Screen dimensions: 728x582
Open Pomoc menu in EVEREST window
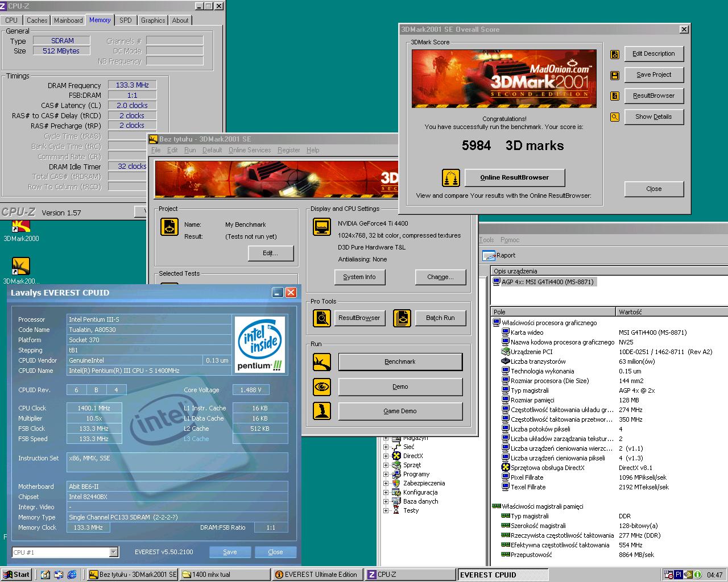[x=510, y=240]
